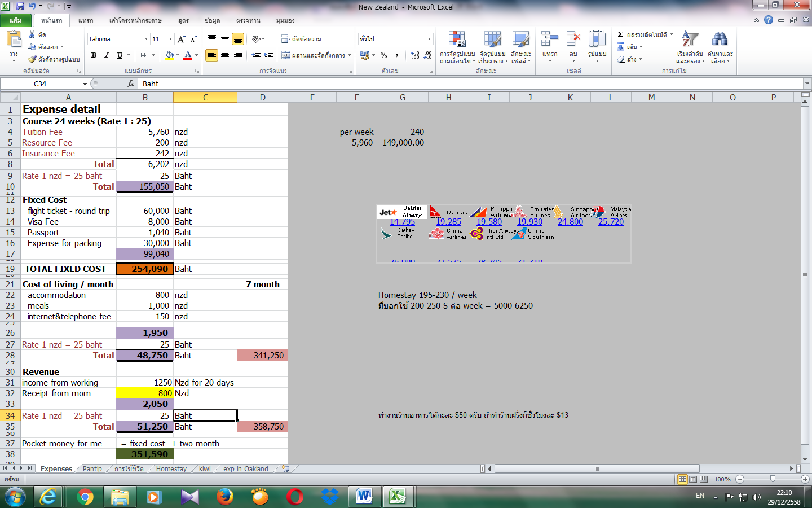The image size is (812, 508).
Task: Open the Singapore Airlines fare link 24,800
Action: (x=570, y=222)
